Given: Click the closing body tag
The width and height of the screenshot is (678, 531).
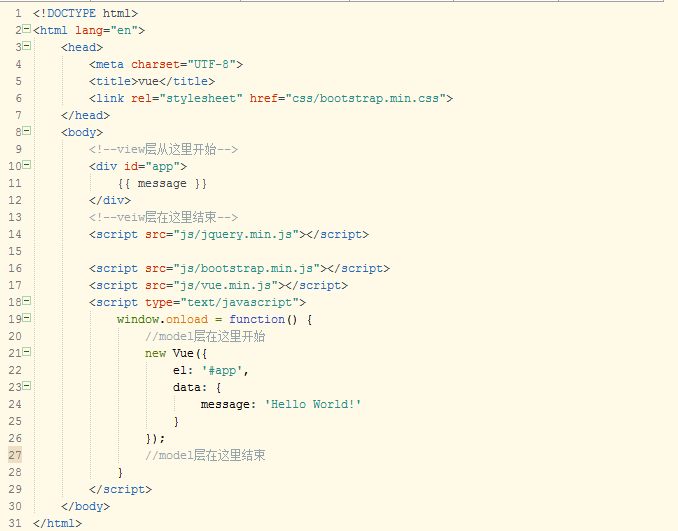Looking at the screenshot, I should pos(85,506).
